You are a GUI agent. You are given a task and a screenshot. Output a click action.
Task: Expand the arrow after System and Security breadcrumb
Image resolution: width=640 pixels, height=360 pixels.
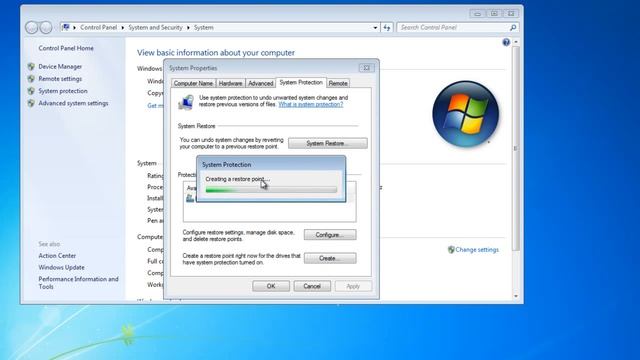[188, 28]
